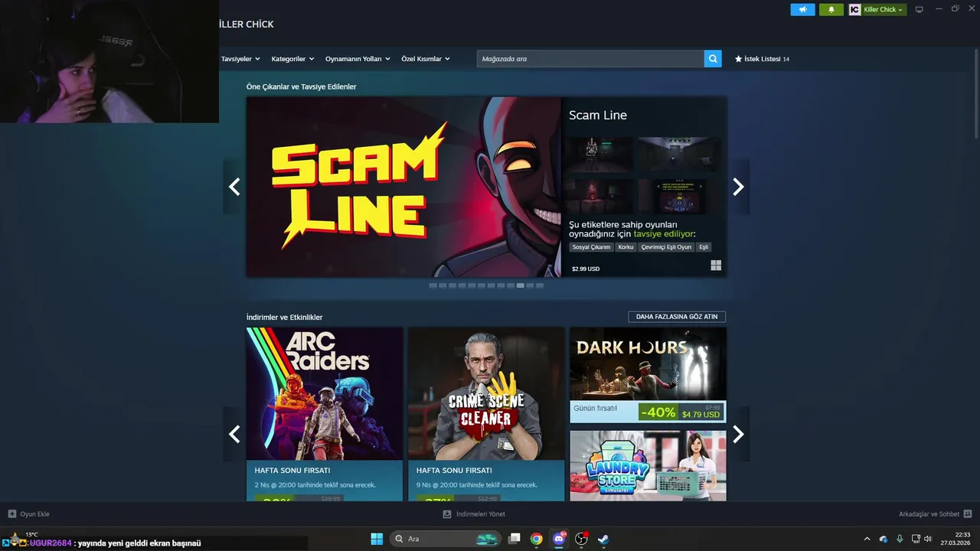Go to next deals with right arrow

pos(738,434)
